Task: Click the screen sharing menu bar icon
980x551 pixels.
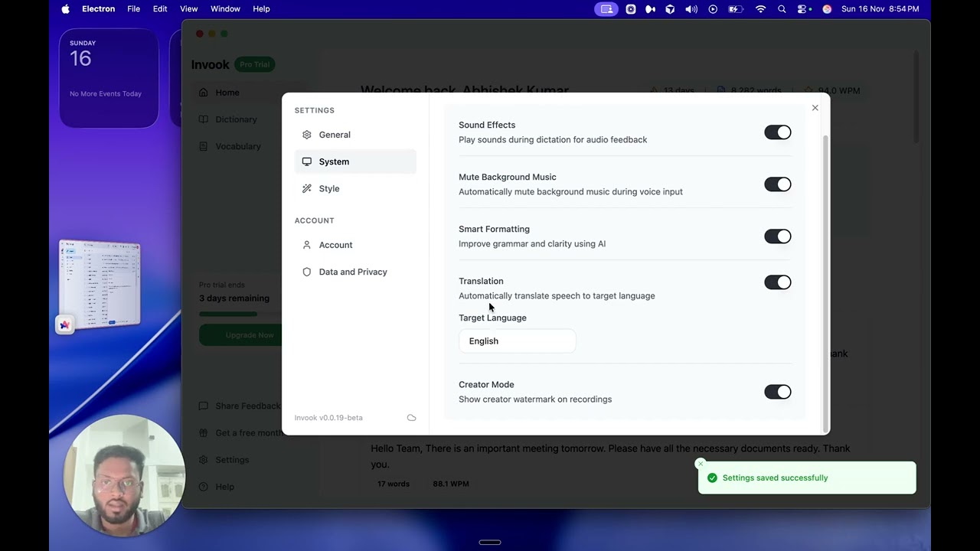Action: coord(606,9)
